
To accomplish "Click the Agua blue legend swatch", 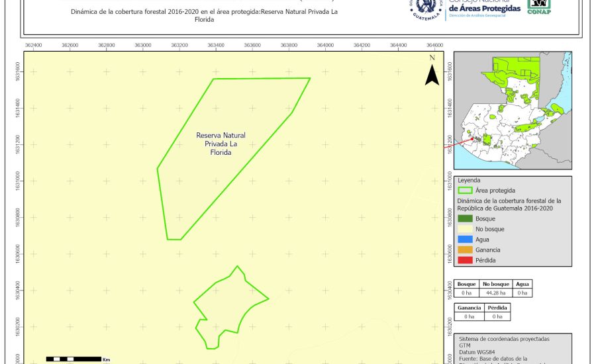I will click(466, 240).
